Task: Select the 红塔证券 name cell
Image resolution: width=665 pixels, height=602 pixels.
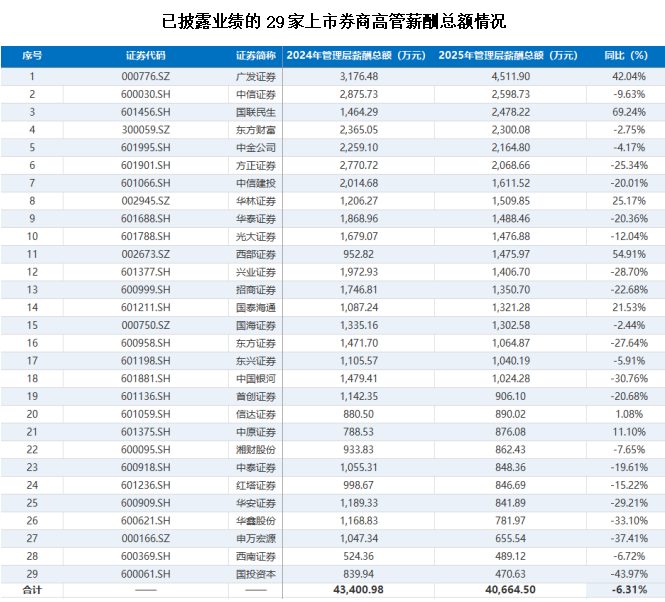Action: click(x=256, y=485)
